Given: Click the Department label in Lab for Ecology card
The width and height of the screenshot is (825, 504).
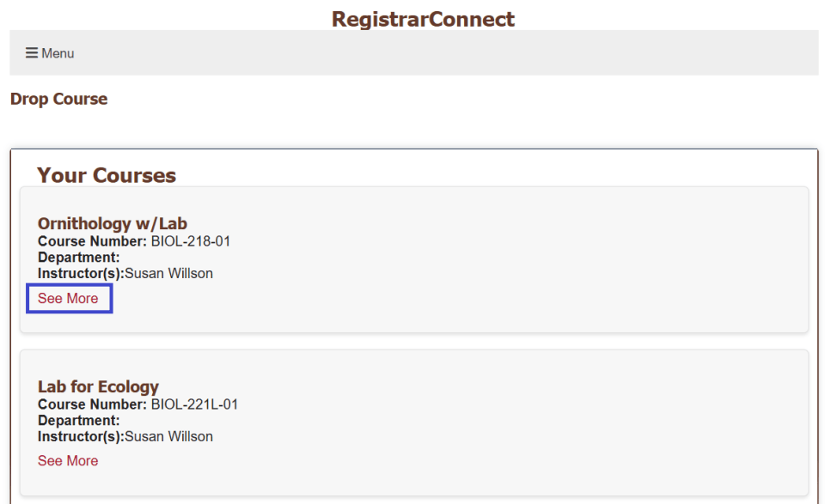Looking at the screenshot, I should 78,421.
